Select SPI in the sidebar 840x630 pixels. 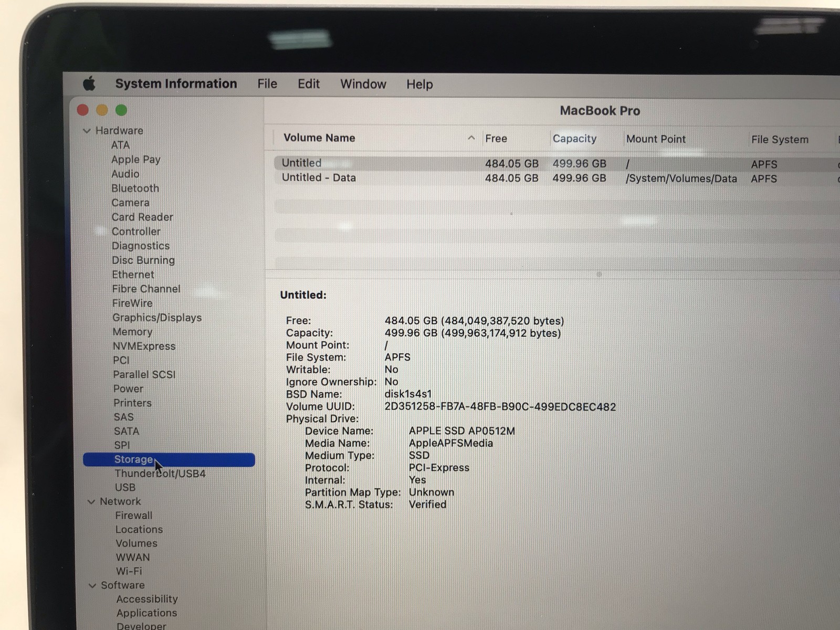(122, 445)
